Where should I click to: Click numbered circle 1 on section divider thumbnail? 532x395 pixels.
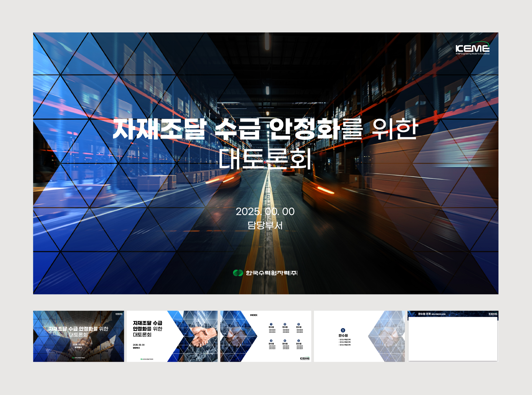(x=343, y=330)
